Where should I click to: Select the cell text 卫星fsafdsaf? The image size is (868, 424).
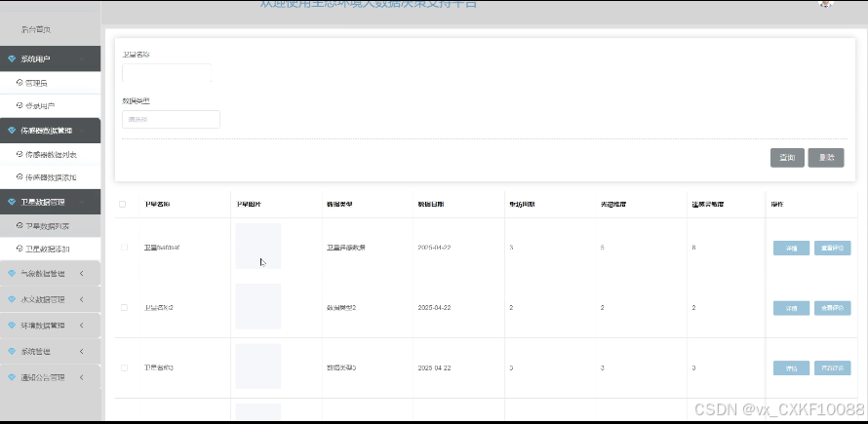click(162, 248)
